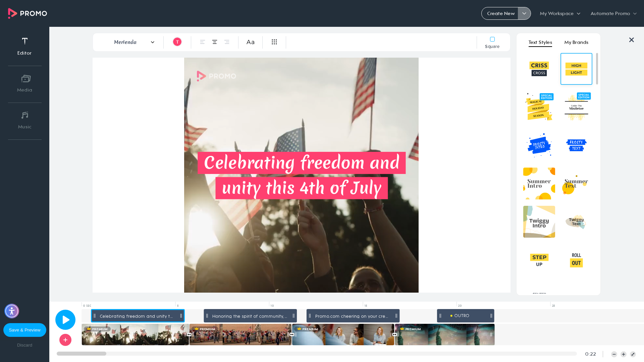Select 'Honoring the spirit' timeline text clip
This screenshot has width=644, height=362.
coord(250,316)
